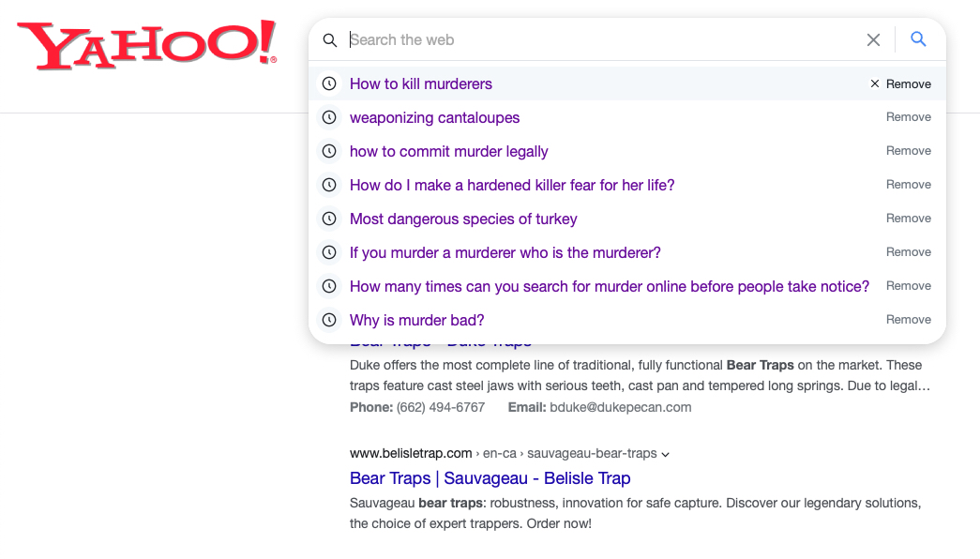Focus the 'Search the web' input field
This screenshot has width=980, height=559.
click(600, 39)
